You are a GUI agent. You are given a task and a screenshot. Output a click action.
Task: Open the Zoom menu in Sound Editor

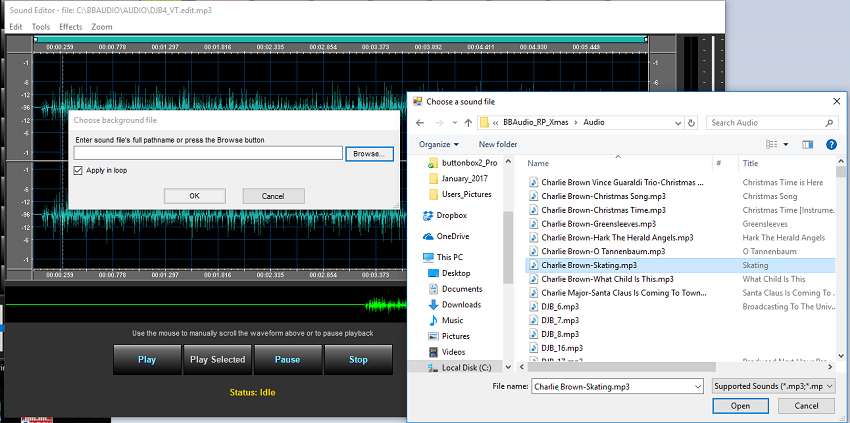tap(102, 27)
